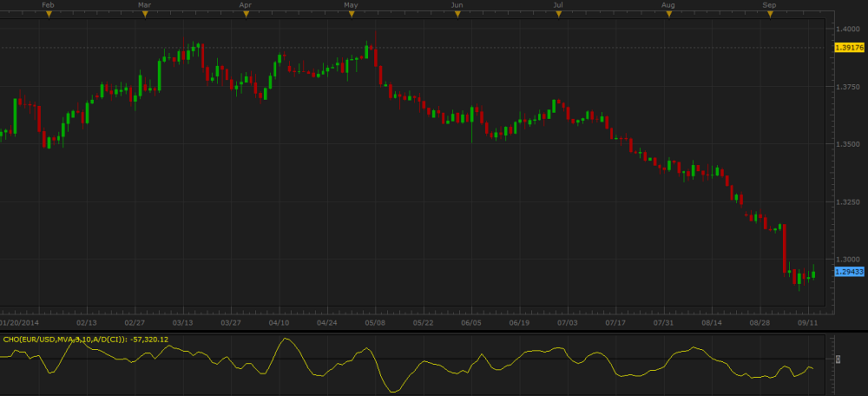Image resolution: width=868 pixels, height=396 pixels.
Task: Click the Sep month marker triangle
Action: tap(769, 15)
